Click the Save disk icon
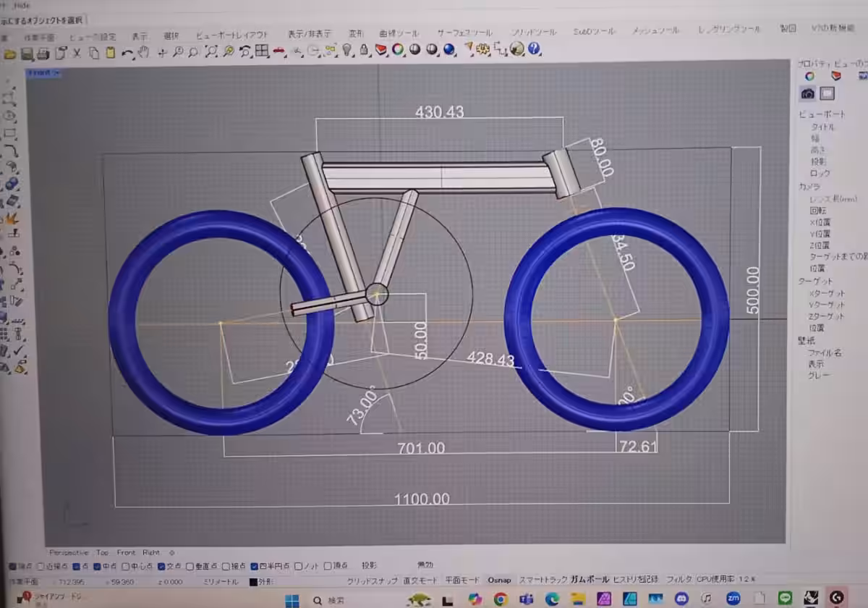The image size is (868, 608). [27, 53]
